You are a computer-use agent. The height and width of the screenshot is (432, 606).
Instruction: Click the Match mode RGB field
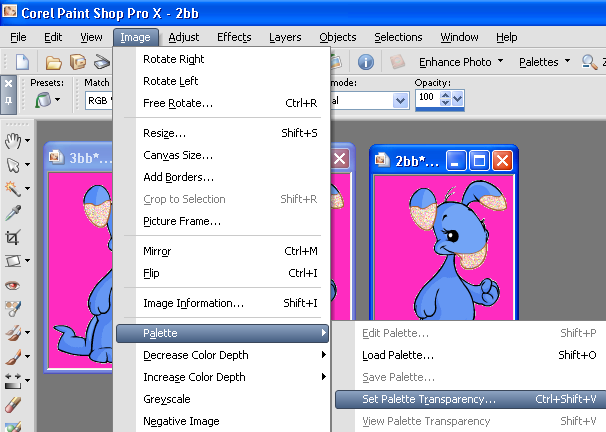[x=99, y=101]
